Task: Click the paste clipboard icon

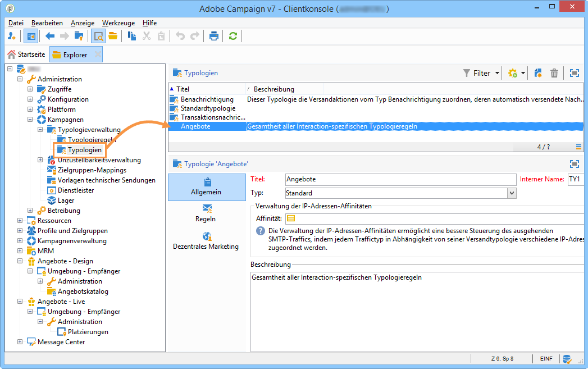Action: pyautogui.click(x=161, y=36)
